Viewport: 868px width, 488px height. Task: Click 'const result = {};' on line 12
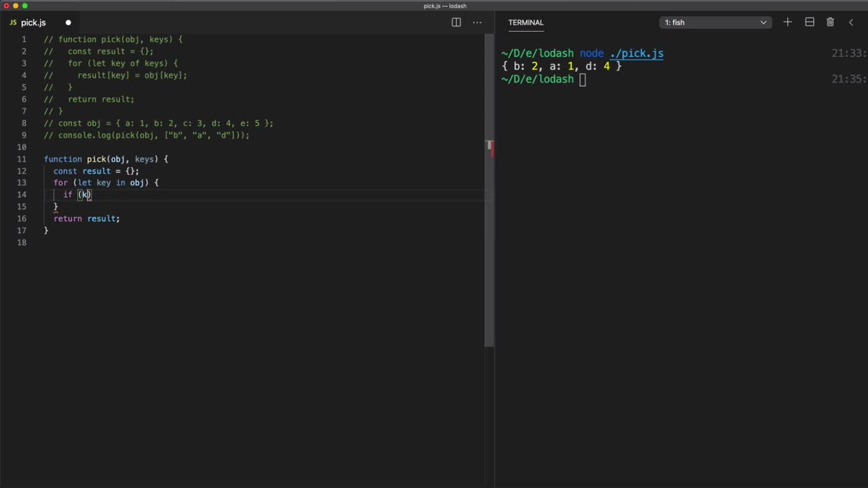tap(96, 171)
